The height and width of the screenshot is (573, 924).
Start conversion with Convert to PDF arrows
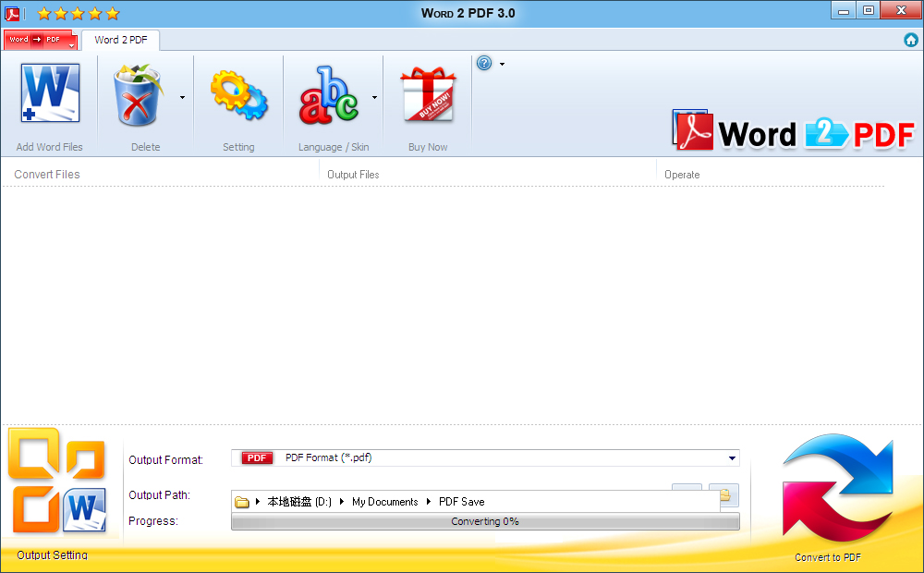837,488
